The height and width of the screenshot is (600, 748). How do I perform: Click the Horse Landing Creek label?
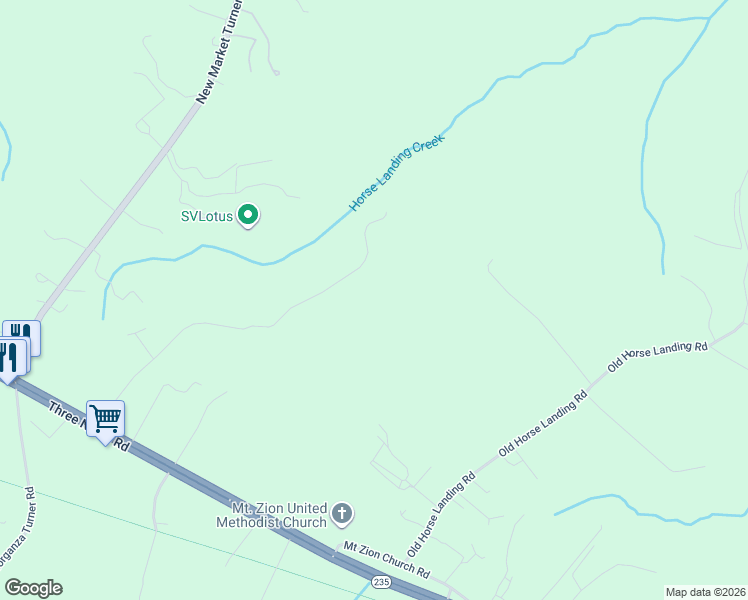tap(397, 172)
